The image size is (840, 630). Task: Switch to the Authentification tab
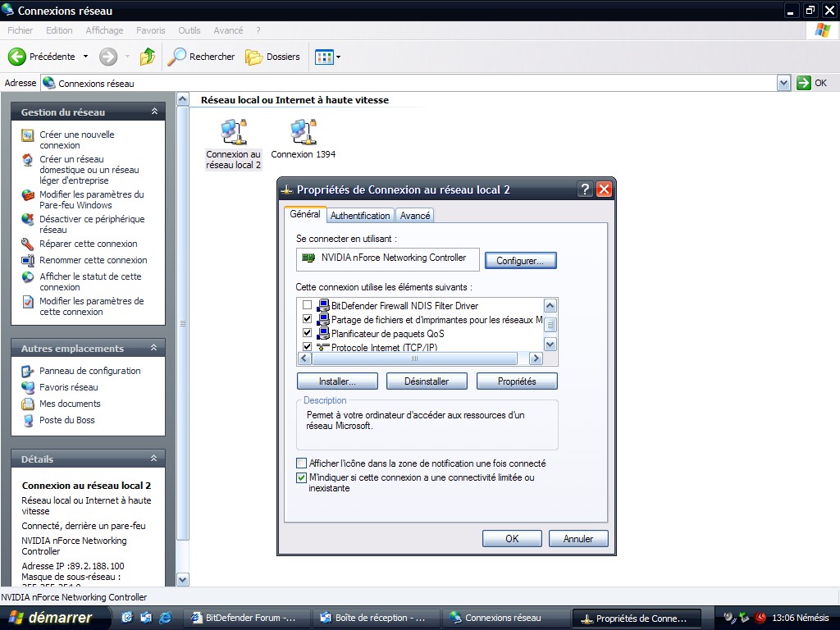click(x=360, y=216)
